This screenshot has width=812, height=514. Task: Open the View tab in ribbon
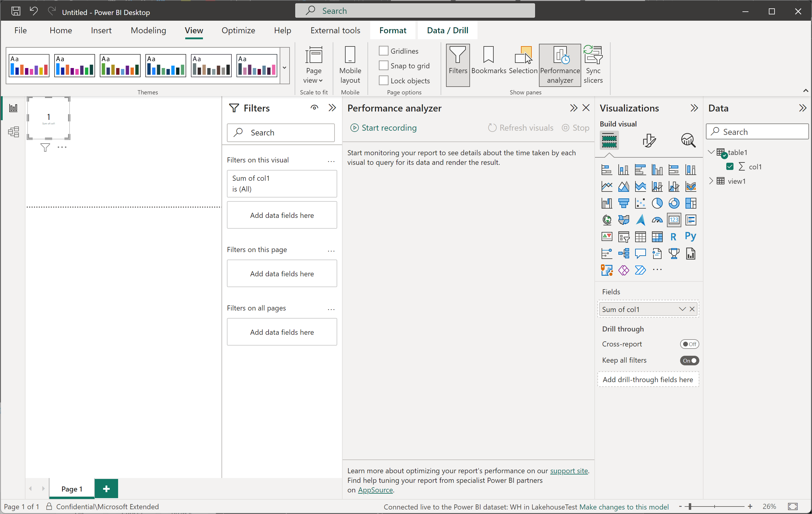194,30
